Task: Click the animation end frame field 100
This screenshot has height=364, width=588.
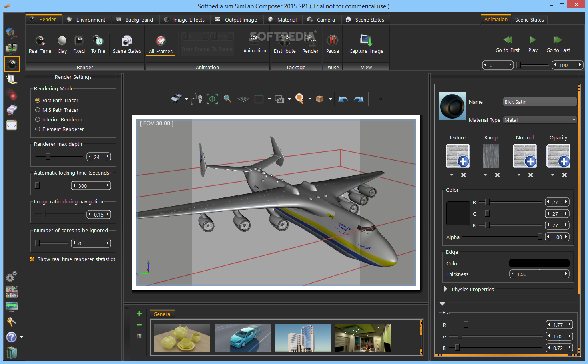Action: pyautogui.click(x=567, y=65)
